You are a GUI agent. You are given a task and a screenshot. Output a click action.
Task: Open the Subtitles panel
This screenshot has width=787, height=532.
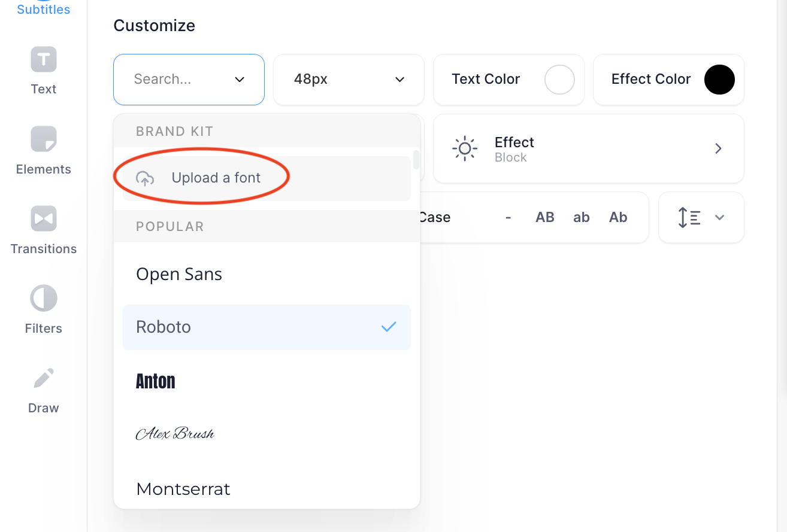pyautogui.click(x=43, y=7)
